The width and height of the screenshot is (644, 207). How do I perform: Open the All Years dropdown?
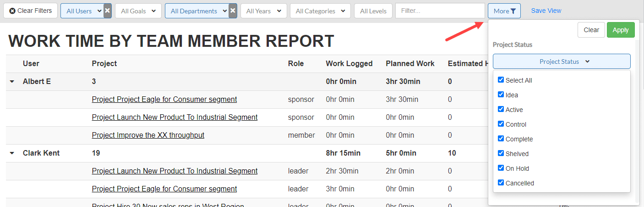[263, 11]
